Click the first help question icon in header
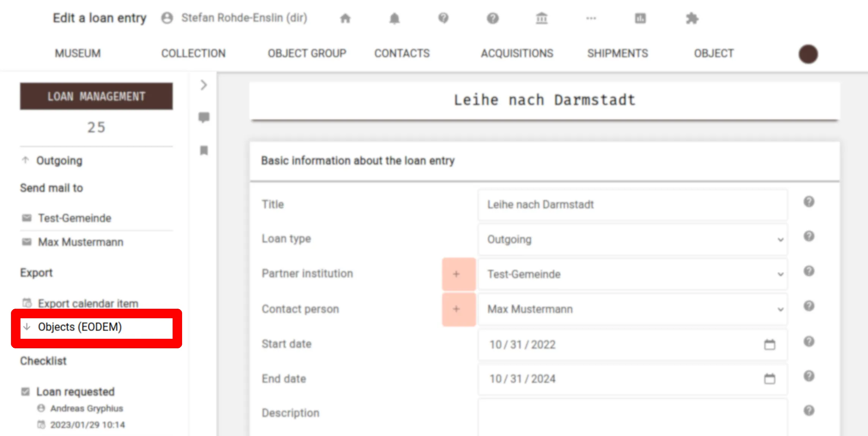This screenshot has height=436, width=868. pyautogui.click(x=443, y=18)
